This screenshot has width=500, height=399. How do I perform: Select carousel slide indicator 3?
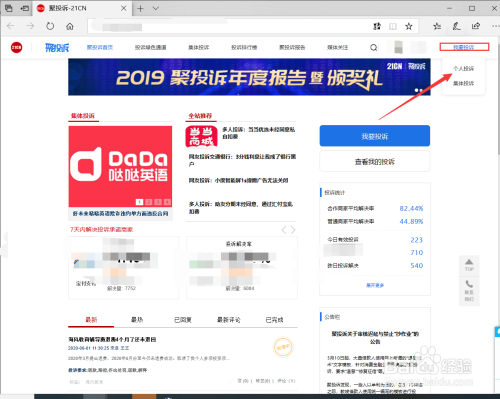click(x=158, y=202)
